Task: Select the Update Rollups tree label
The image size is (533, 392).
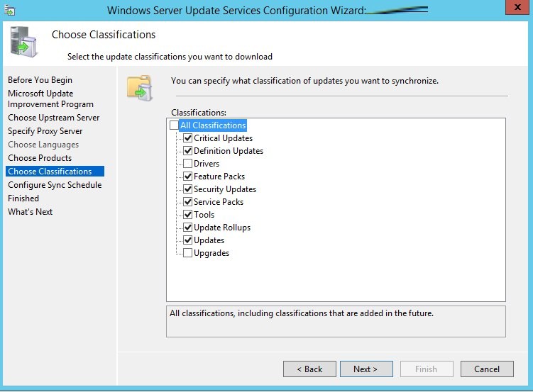Action: pos(221,228)
